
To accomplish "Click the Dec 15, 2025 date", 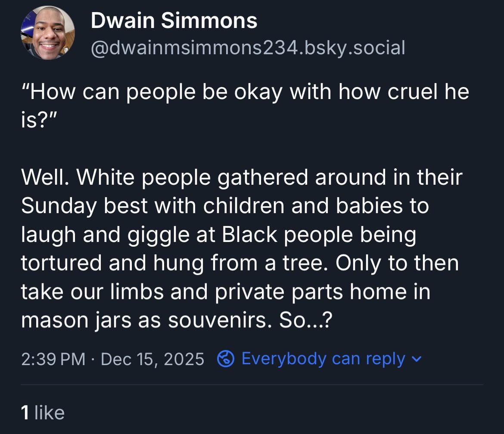I will click(152, 359).
